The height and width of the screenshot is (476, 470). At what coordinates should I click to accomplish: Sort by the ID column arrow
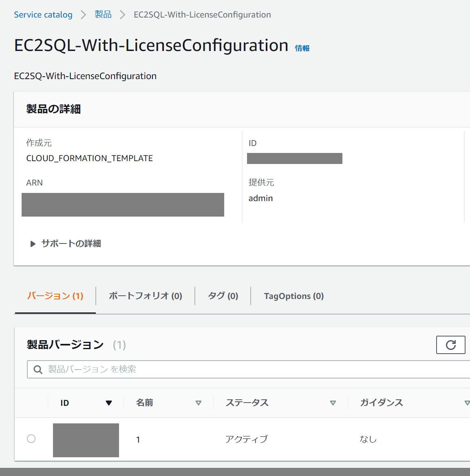pyautogui.click(x=108, y=403)
